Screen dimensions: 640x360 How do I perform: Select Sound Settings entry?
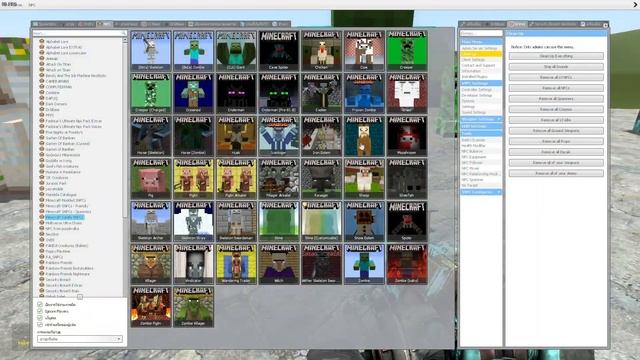coord(481,112)
